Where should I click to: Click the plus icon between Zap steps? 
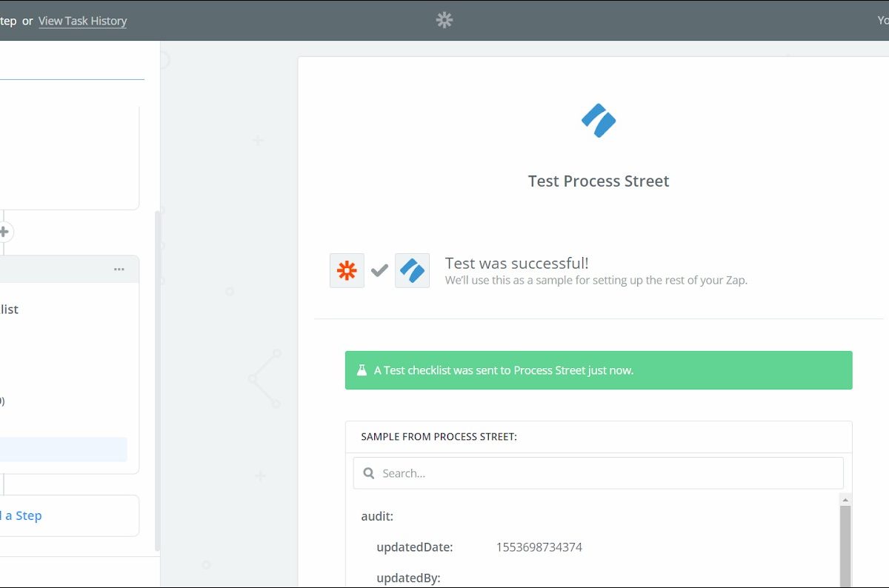point(4,233)
